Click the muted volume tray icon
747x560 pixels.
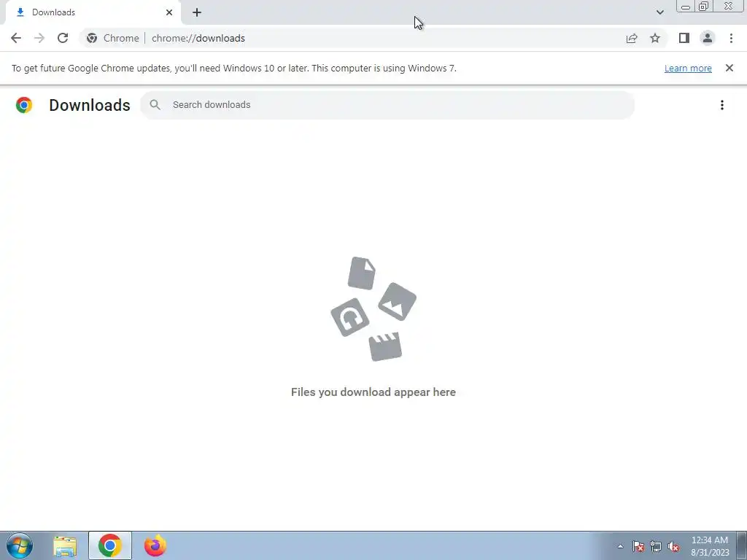[x=673, y=546]
